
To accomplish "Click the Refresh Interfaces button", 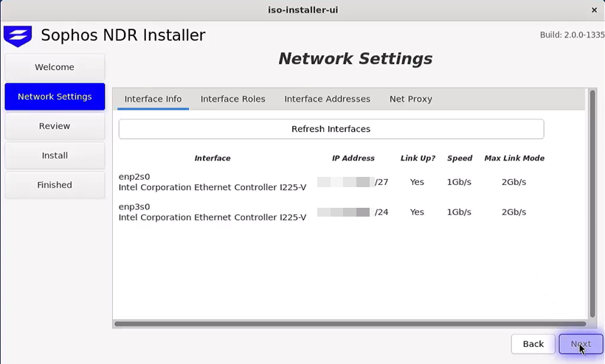I will tap(331, 129).
